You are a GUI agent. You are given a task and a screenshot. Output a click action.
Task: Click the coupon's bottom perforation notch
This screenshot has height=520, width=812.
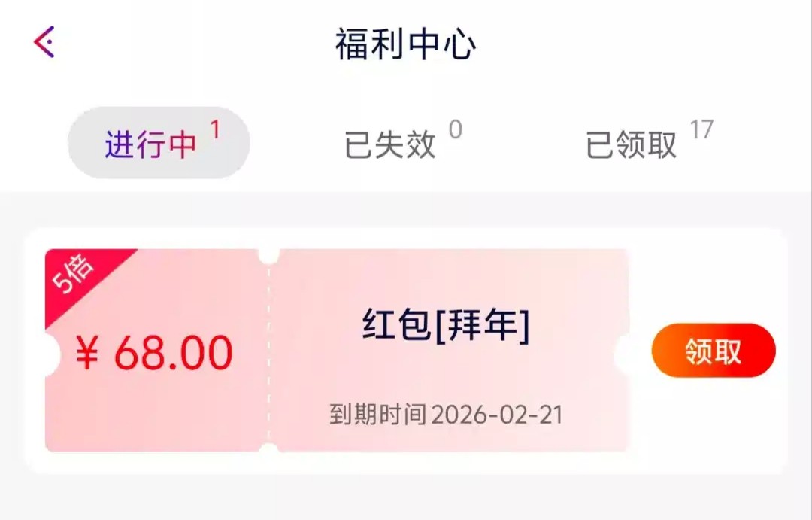268,450
